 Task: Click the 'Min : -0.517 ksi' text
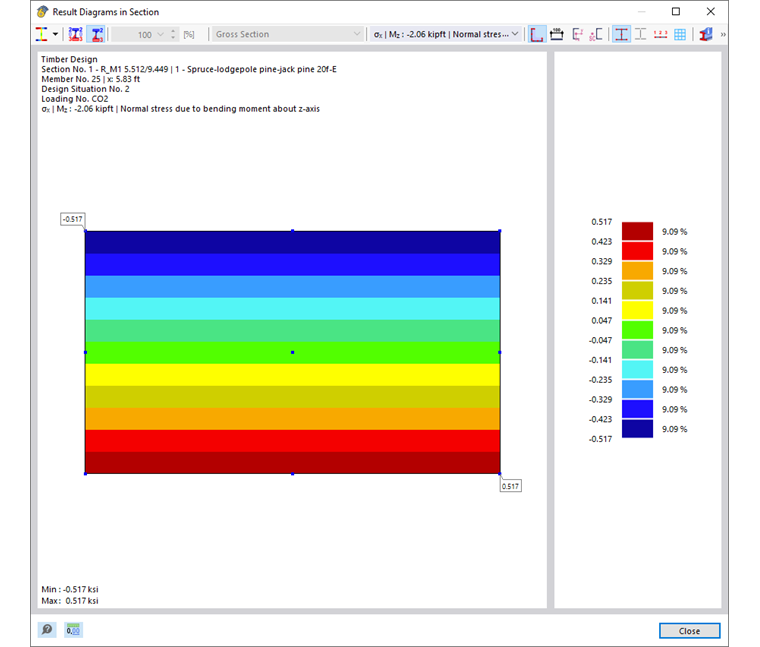tap(70, 589)
